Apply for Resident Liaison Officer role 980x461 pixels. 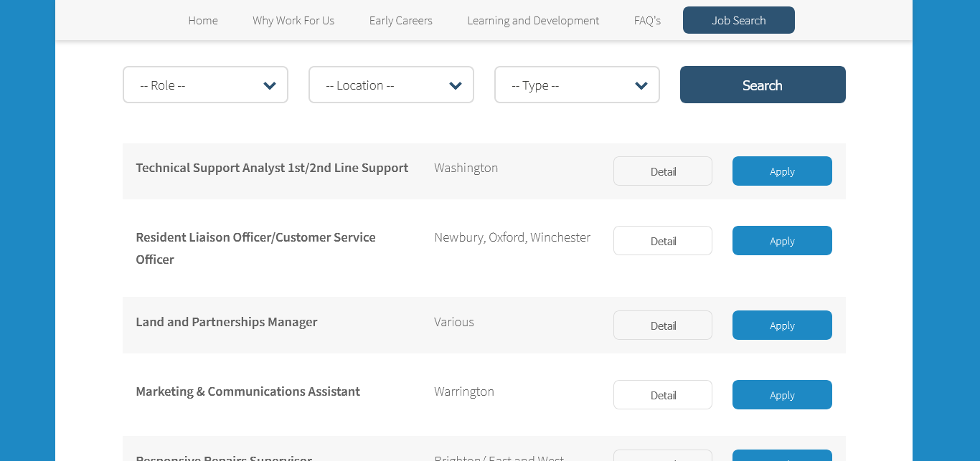point(782,241)
